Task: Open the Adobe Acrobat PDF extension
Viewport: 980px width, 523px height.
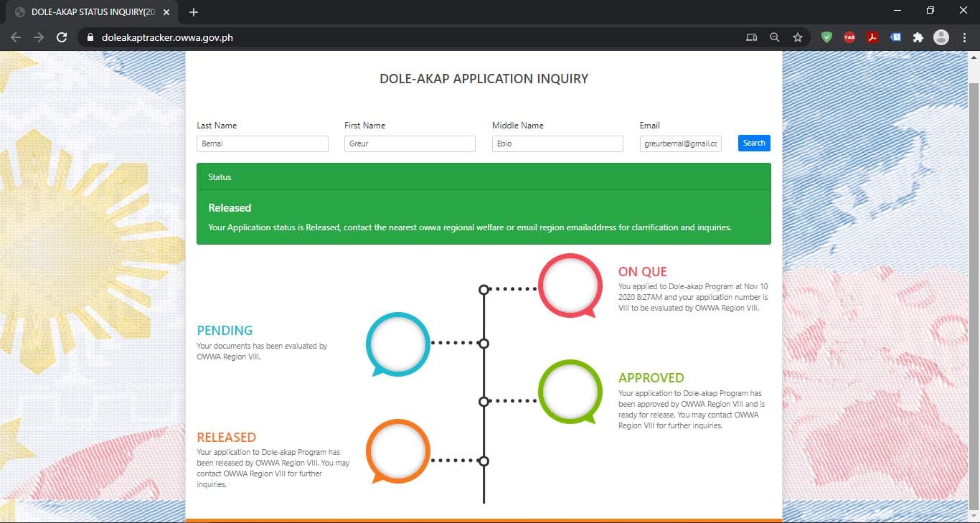Action: [x=872, y=37]
